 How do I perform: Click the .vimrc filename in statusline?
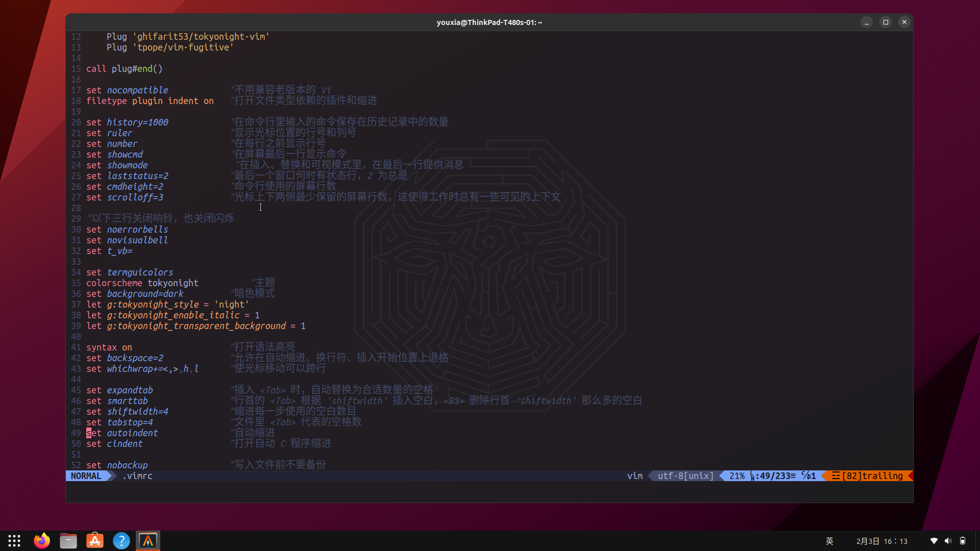pyautogui.click(x=137, y=476)
